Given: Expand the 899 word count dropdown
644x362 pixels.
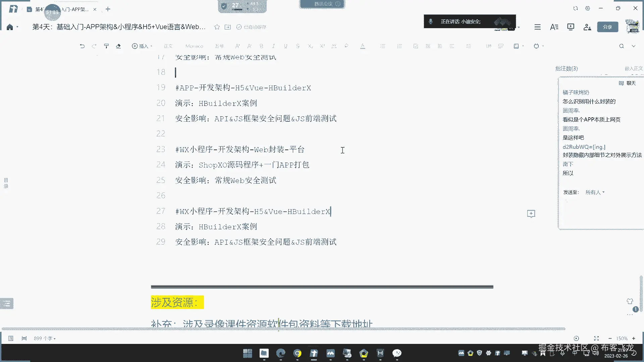Looking at the screenshot, I should (45, 339).
